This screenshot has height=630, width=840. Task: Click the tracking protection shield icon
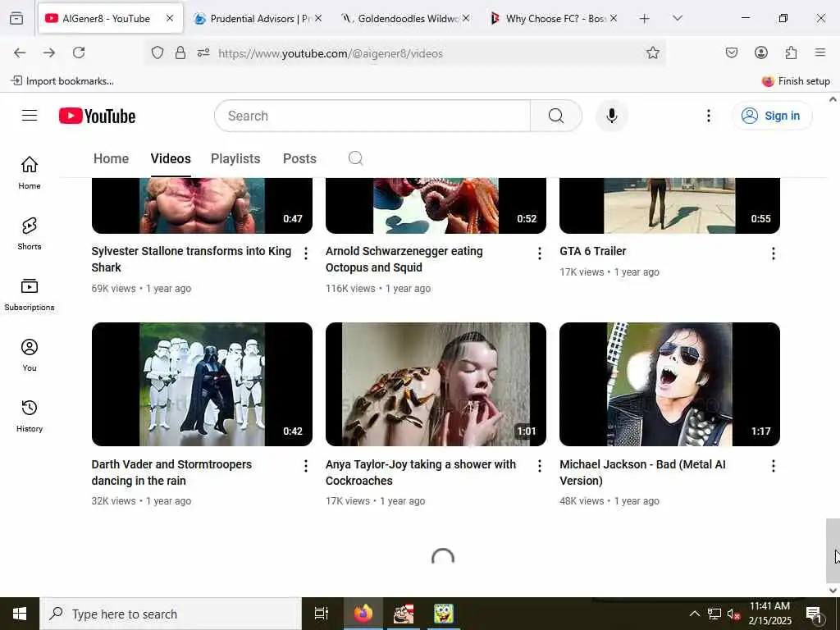pyautogui.click(x=157, y=52)
